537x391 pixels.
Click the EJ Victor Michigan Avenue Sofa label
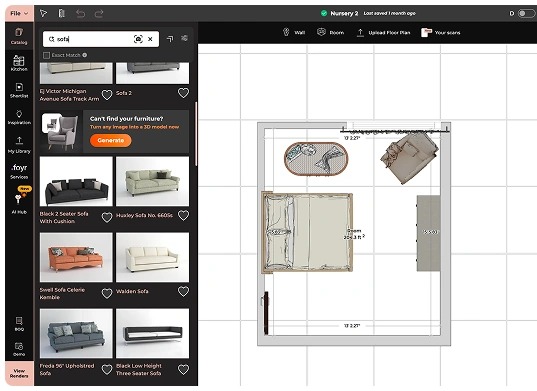pos(69,95)
